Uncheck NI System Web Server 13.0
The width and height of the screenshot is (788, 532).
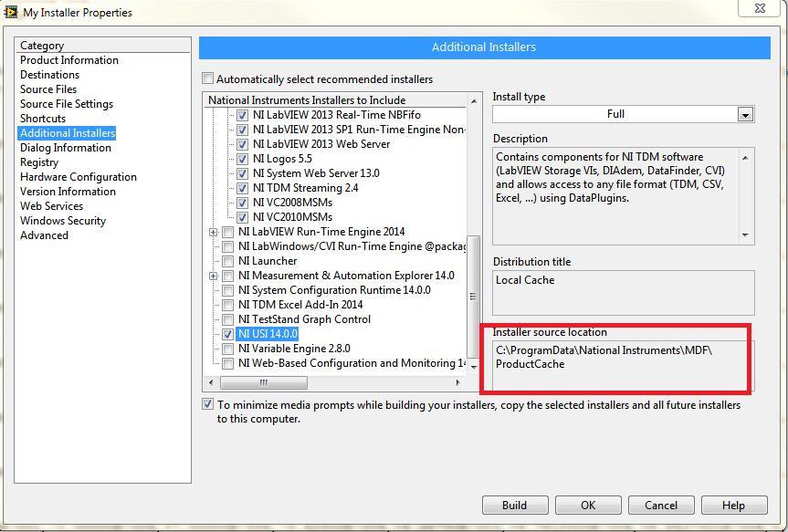[242, 173]
